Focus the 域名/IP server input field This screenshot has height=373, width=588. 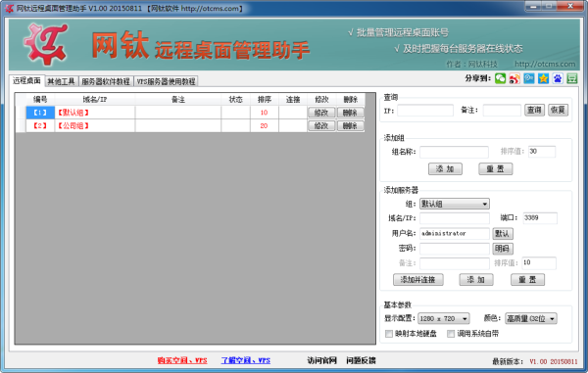[x=455, y=218]
